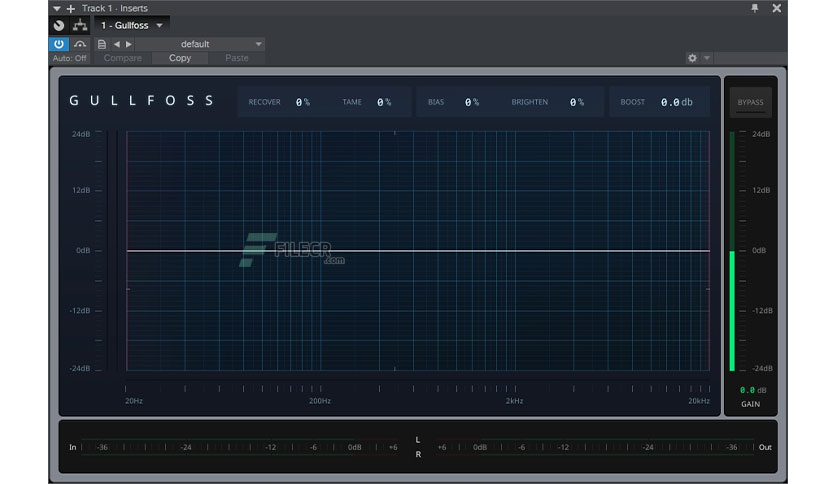Open the settings gear icon
Screen dimensions: 836x484
pyautogui.click(x=692, y=58)
